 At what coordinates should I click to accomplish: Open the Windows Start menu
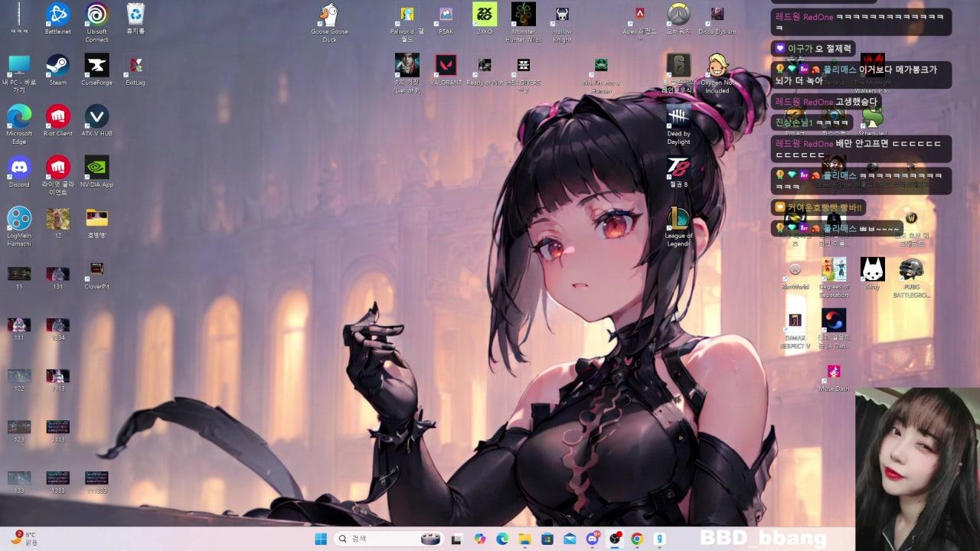click(x=321, y=539)
